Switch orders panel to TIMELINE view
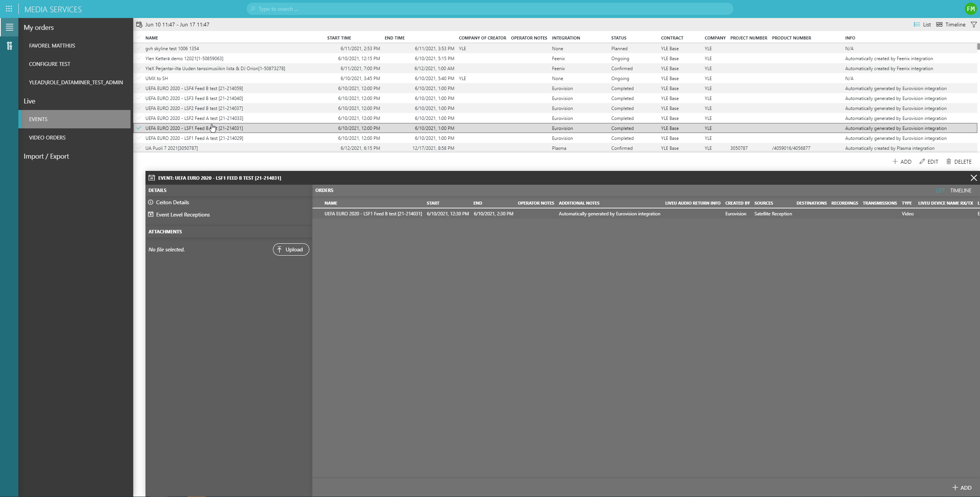The width and height of the screenshot is (980, 497). coord(960,190)
